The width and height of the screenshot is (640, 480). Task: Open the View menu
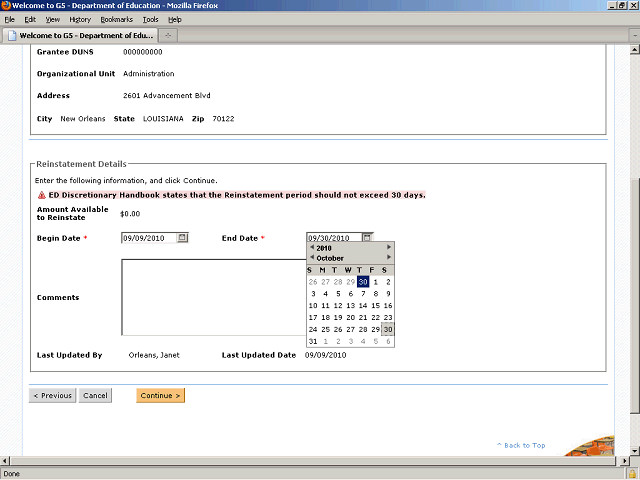[x=53, y=20]
